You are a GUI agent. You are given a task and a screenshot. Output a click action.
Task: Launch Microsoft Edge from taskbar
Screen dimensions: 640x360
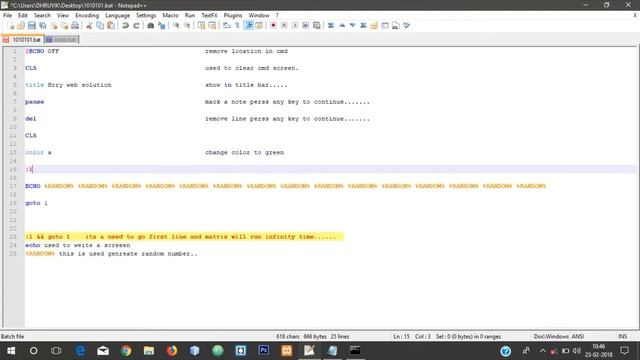pos(80,351)
